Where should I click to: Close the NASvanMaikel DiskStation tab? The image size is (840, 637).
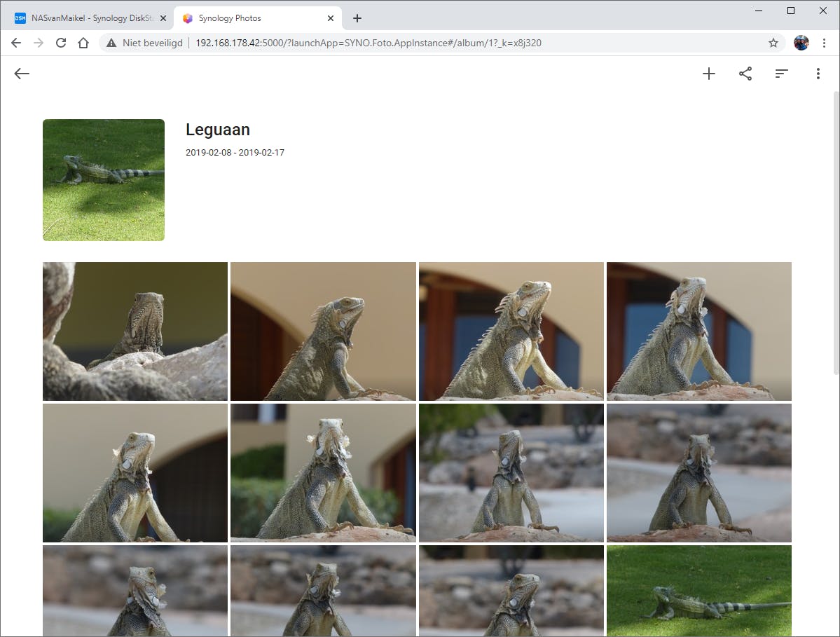tap(163, 18)
